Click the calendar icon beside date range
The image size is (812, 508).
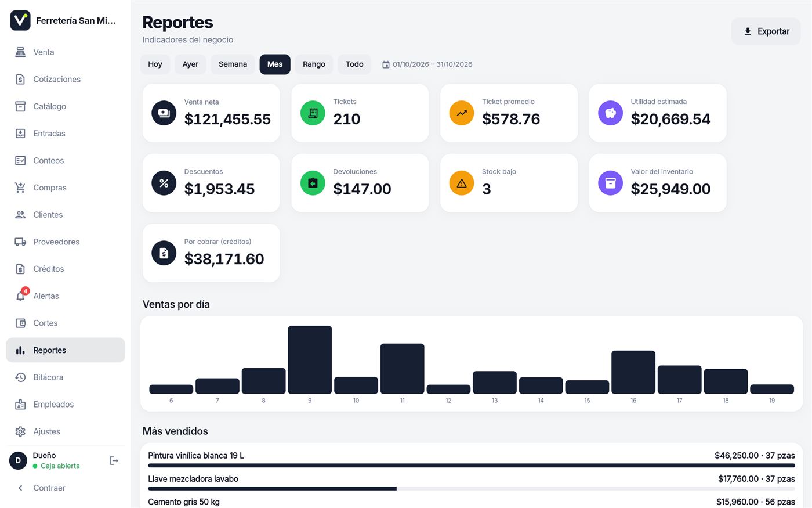pos(386,64)
